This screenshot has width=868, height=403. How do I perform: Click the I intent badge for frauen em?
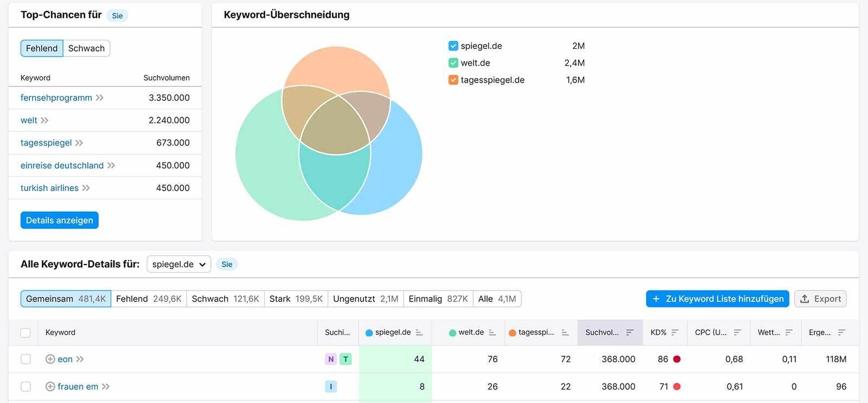(331, 387)
